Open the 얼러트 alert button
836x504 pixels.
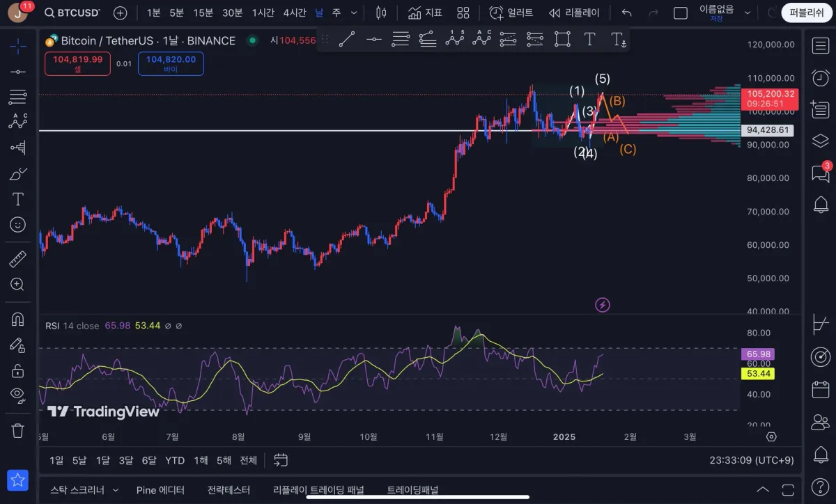(x=511, y=13)
